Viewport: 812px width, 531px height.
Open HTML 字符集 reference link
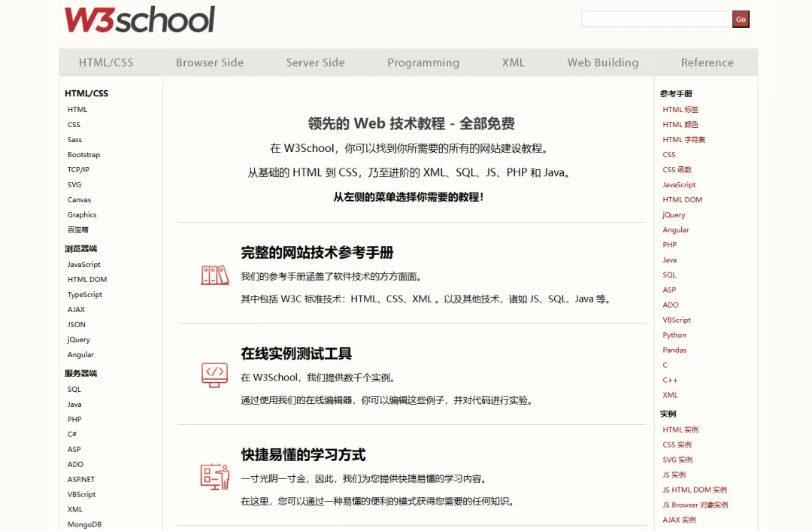pyautogui.click(x=684, y=139)
